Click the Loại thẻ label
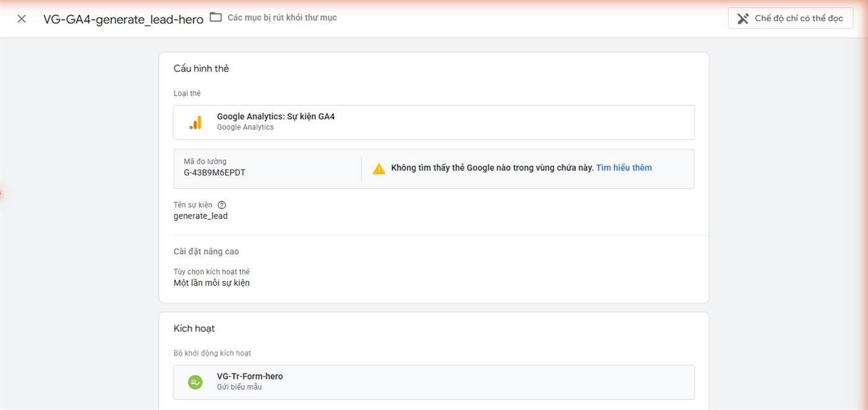Viewport: 868px width, 410px height. (x=187, y=94)
